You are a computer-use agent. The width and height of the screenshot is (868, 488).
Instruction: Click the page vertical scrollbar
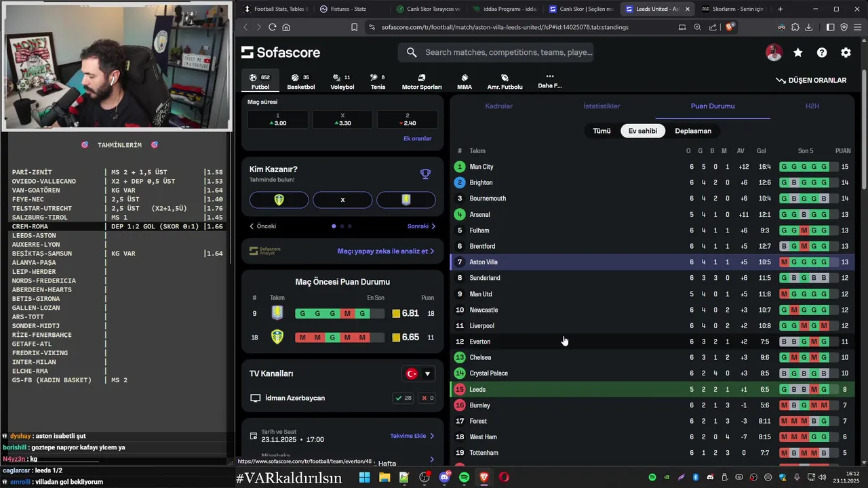coord(863,130)
